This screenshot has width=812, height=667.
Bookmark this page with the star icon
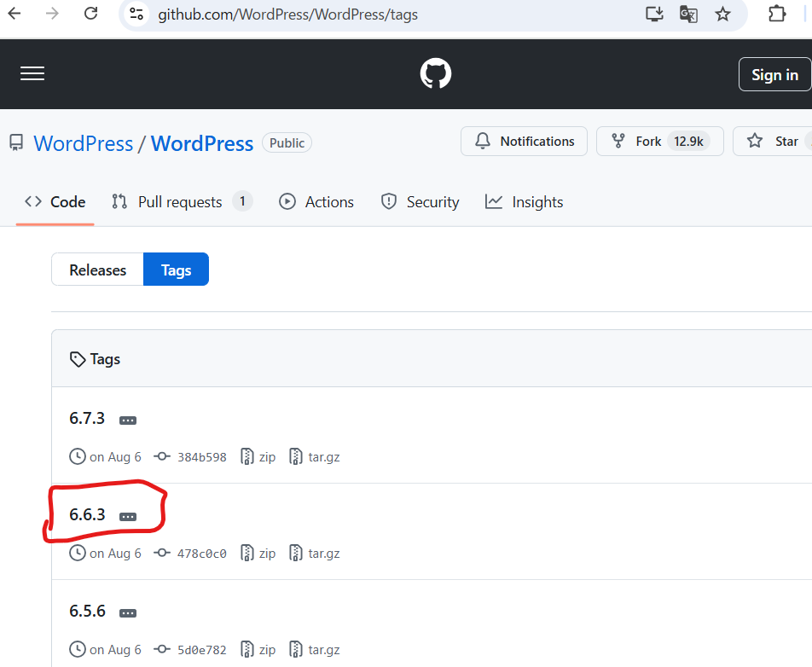click(722, 14)
